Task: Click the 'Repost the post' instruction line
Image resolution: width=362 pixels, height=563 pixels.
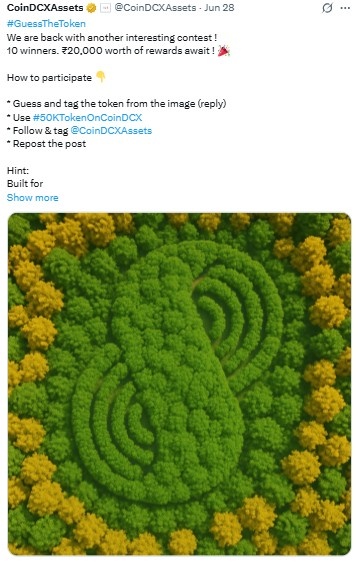Action: click(46, 144)
